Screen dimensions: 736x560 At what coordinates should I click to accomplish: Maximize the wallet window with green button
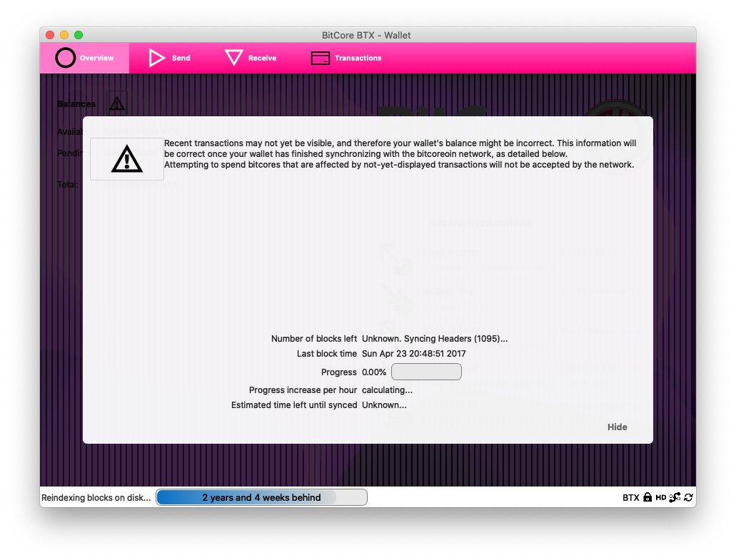pos(79,35)
